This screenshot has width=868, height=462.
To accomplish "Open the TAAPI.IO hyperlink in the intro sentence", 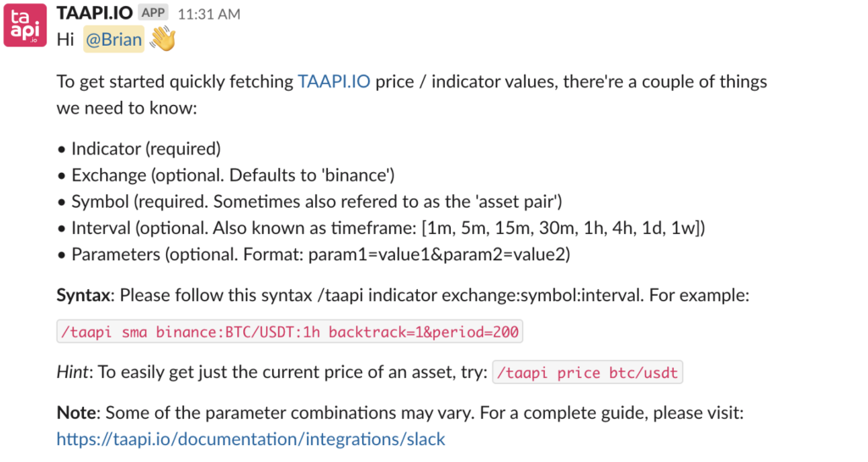I will pos(334,81).
